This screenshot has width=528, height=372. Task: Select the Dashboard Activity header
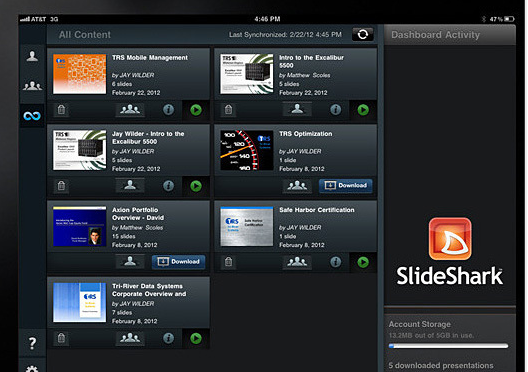pos(435,35)
